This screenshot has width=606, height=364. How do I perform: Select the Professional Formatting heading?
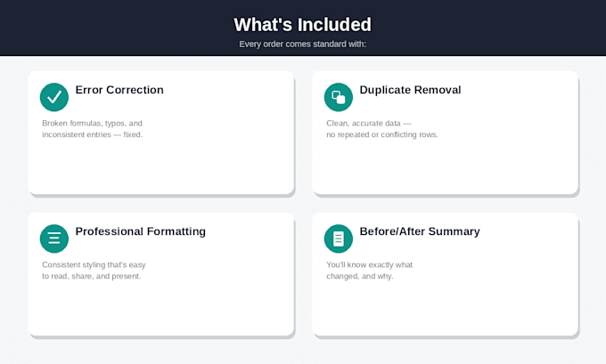tap(141, 231)
